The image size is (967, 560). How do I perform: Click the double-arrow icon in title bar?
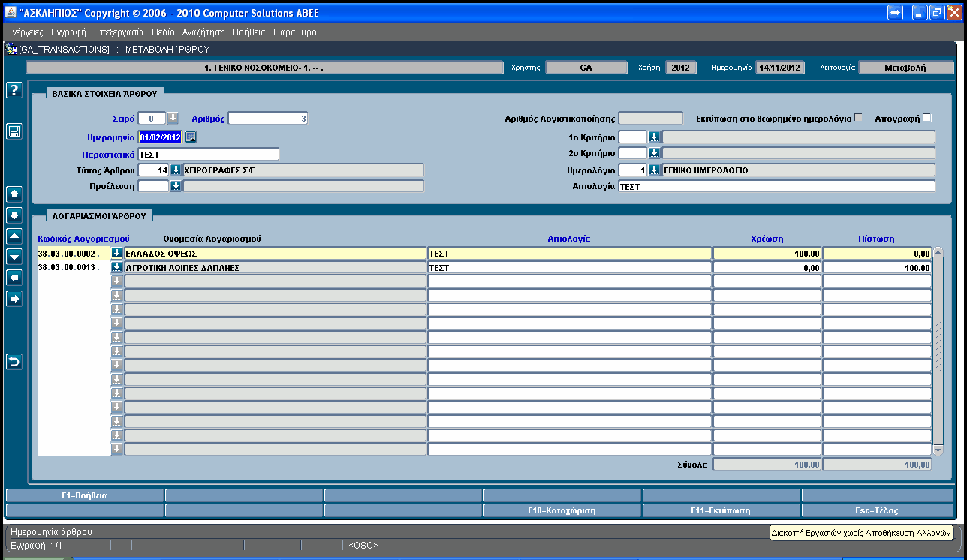click(895, 13)
